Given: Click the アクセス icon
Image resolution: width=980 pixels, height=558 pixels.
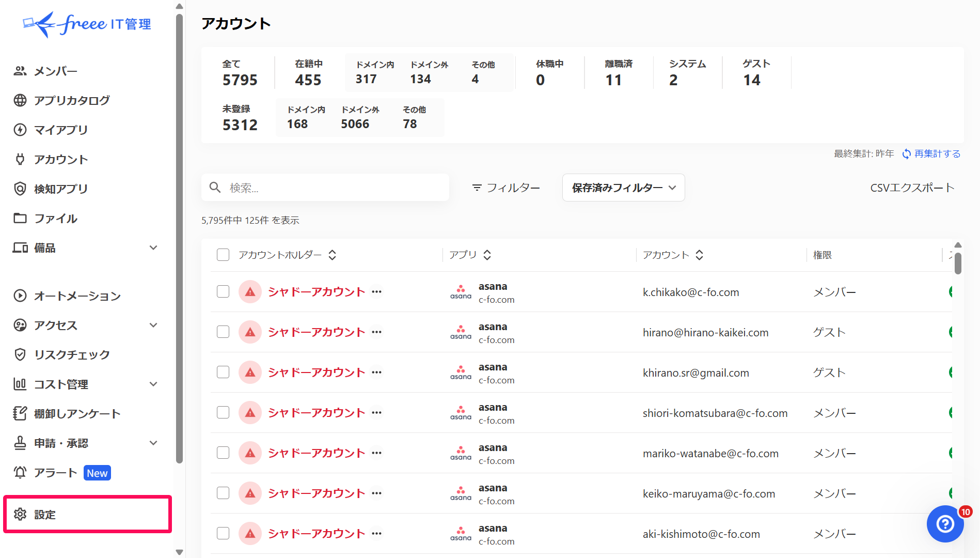Looking at the screenshot, I should click(x=20, y=325).
